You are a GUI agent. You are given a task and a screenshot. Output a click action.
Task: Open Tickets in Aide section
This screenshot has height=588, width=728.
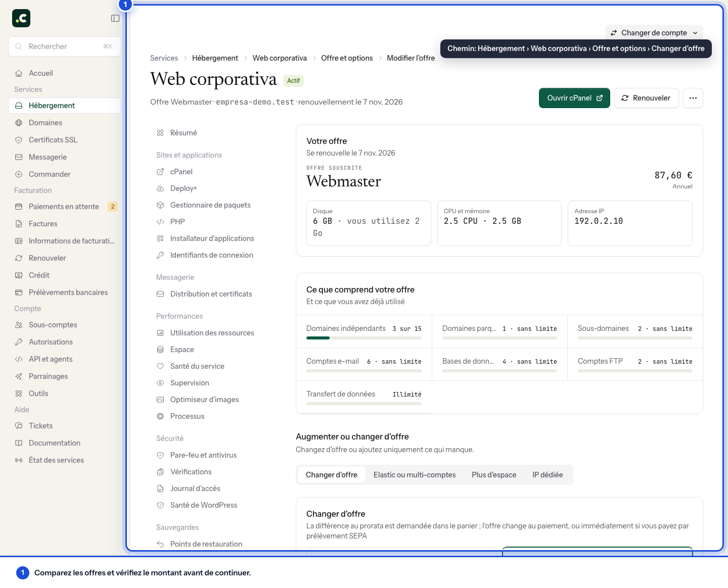tap(65, 426)
